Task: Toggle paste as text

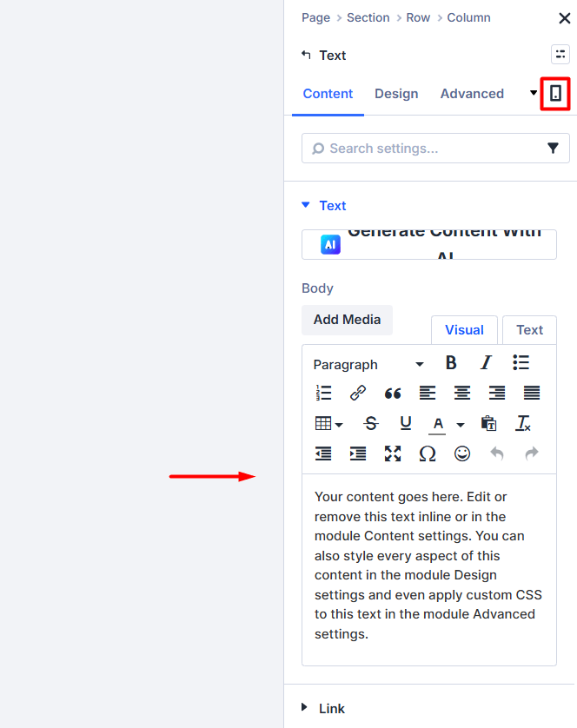Action: (x=488, y=423)
